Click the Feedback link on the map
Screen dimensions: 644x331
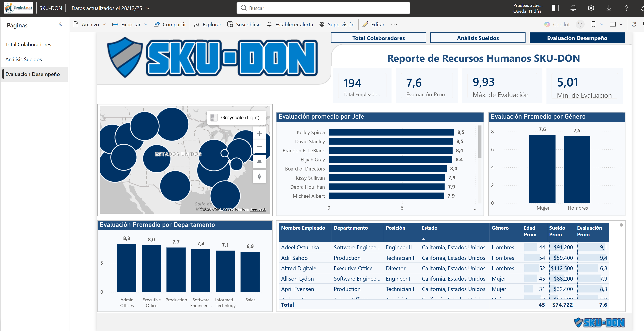[258, 209]
